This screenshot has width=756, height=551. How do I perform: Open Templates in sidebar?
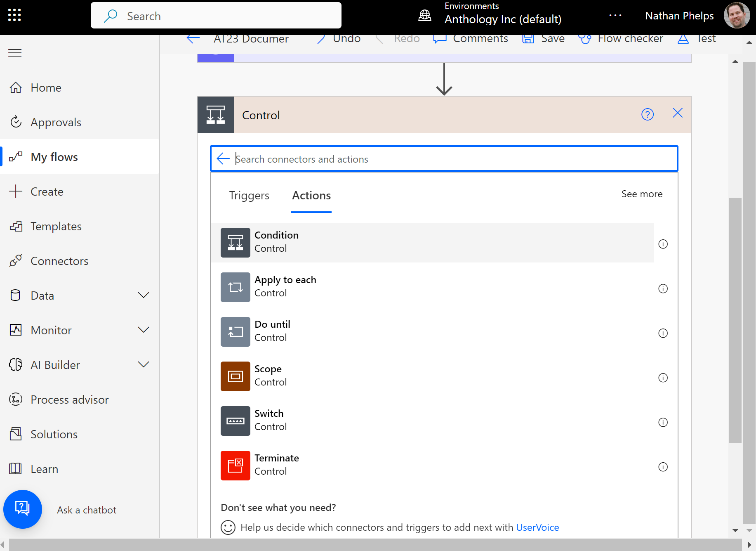tap(80, 226)
